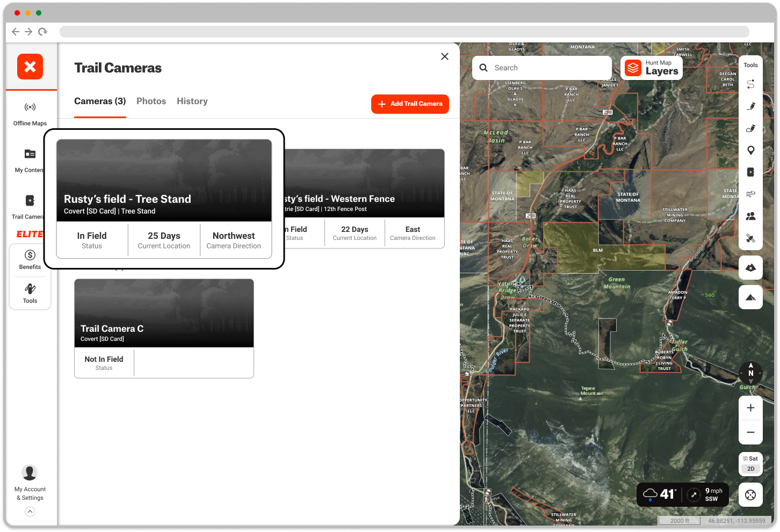Click the map Search field
The width and height of the screenshot is (780, 532).
(542, 68)
